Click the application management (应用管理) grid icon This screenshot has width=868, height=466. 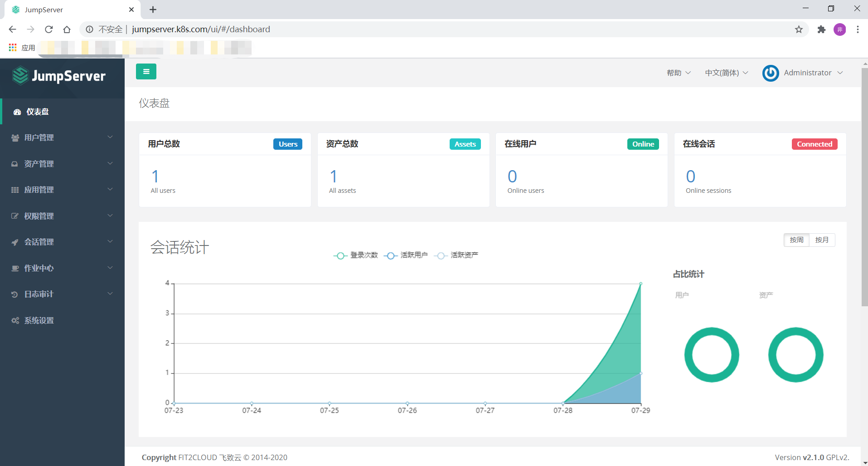(15, 190)
